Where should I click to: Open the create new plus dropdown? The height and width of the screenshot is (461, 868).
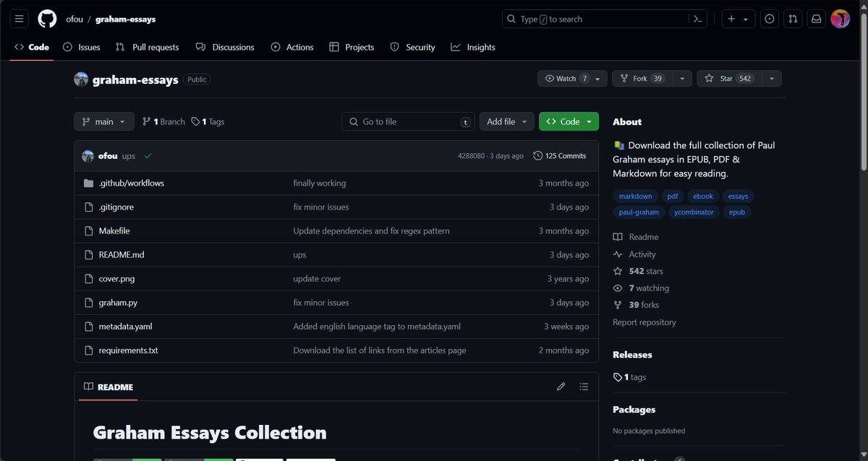(x=739, y=20)
